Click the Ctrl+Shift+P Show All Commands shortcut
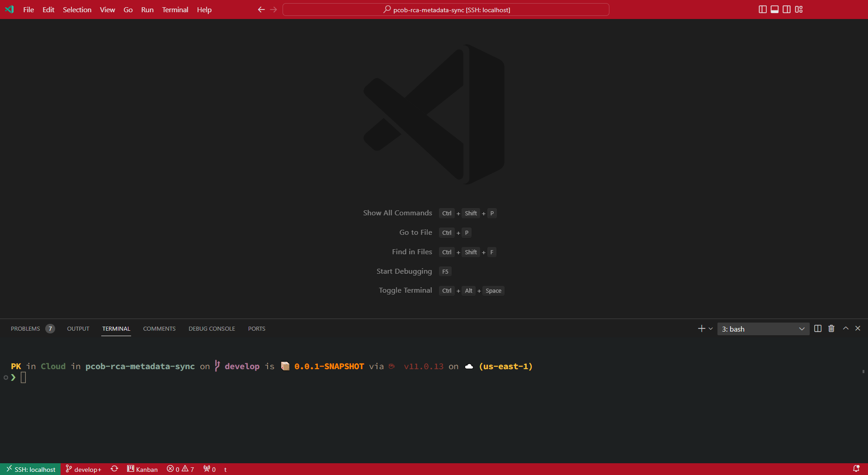Screen dimensions: 868x475 point(468,213)
